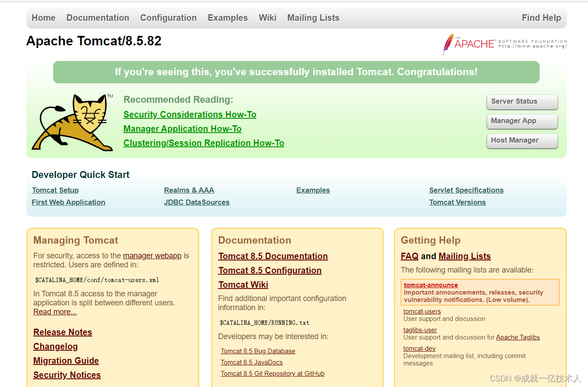Open Documentation in the top navigation bar

pos(98,18)
